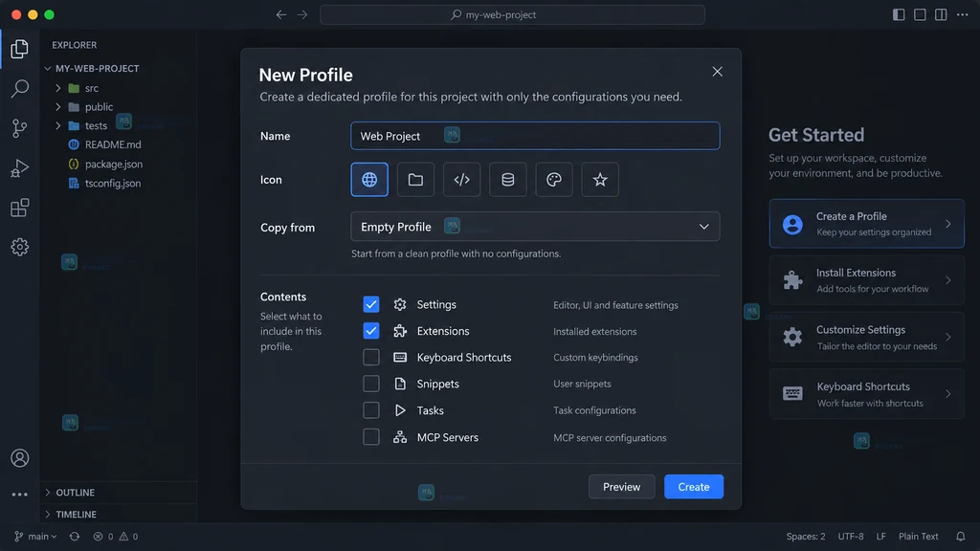Select the globe profile icon
Viewport: 980px width, 551px height.
click(x=369, y=179)
